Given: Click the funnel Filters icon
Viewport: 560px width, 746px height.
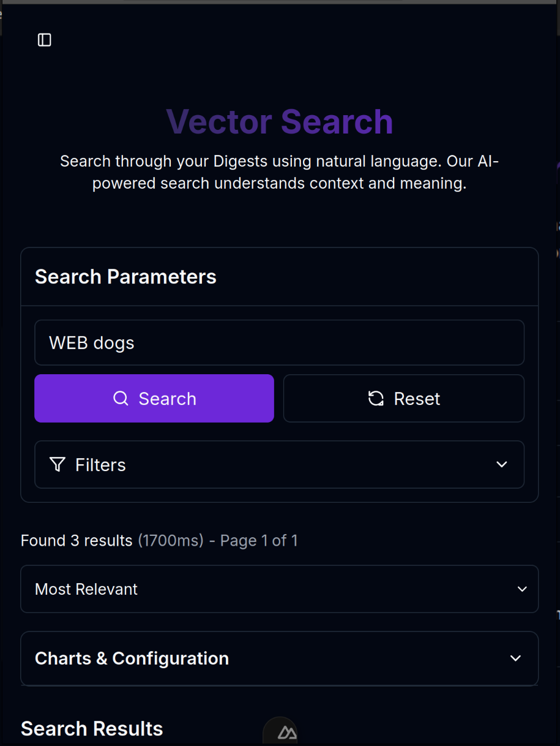Looking at the screenshot, I should (x=58, y=465).
